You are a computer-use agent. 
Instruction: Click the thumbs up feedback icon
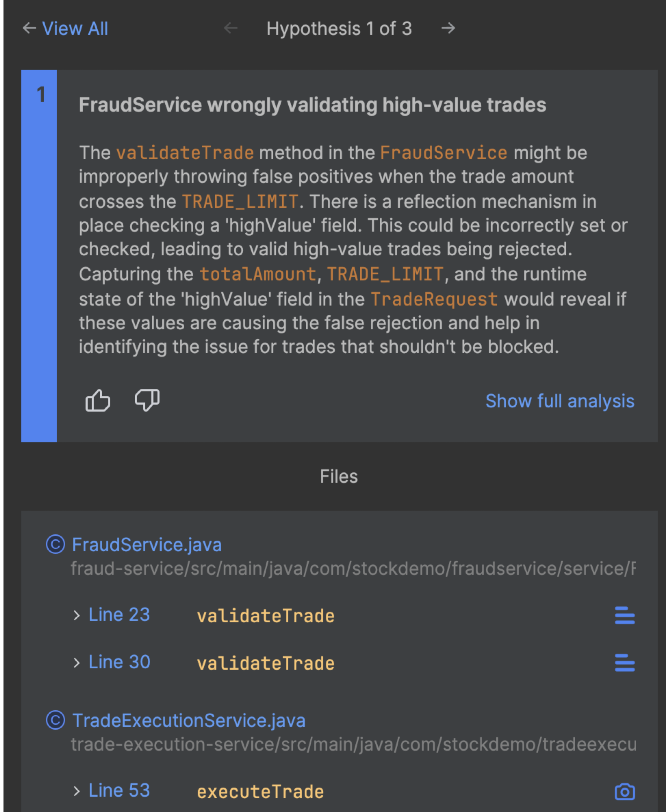tap(98, 401)
